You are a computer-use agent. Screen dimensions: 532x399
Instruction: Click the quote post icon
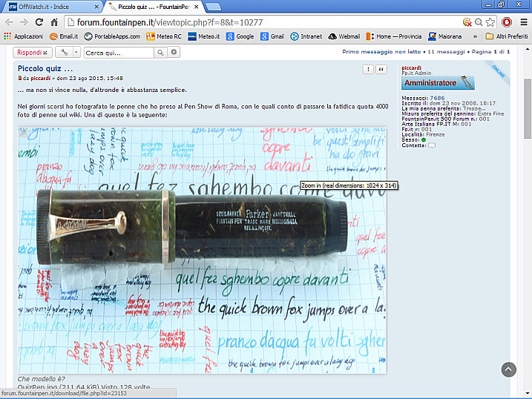coord(382,69)
